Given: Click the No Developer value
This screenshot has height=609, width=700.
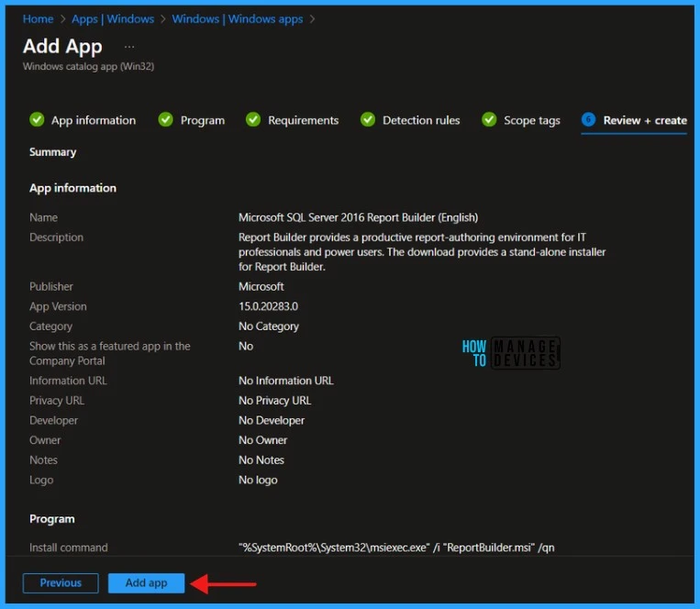Looking at the screenshot, I should tap(272, 420).
